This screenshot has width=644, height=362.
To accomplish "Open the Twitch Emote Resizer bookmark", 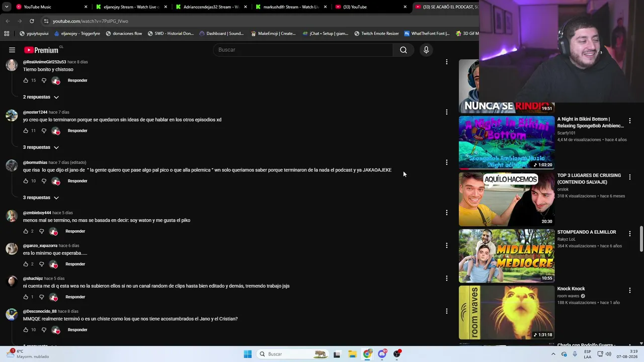I will point(376,34).
